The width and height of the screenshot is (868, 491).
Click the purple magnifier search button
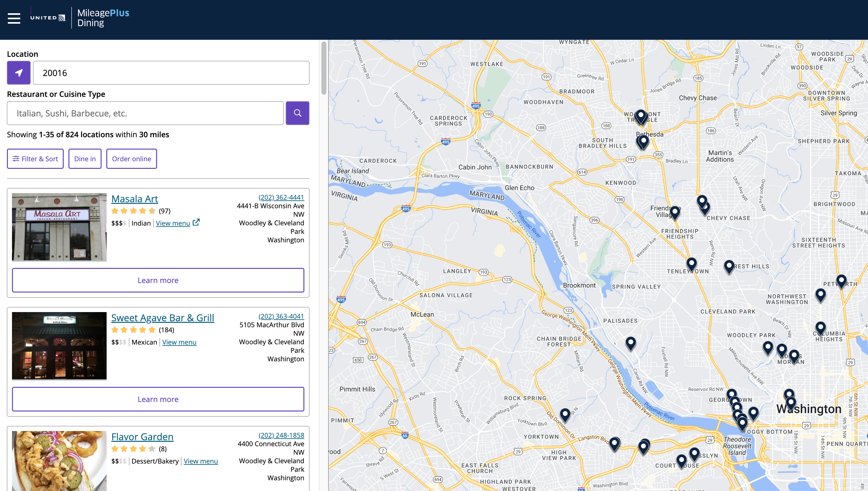(297, 113)
